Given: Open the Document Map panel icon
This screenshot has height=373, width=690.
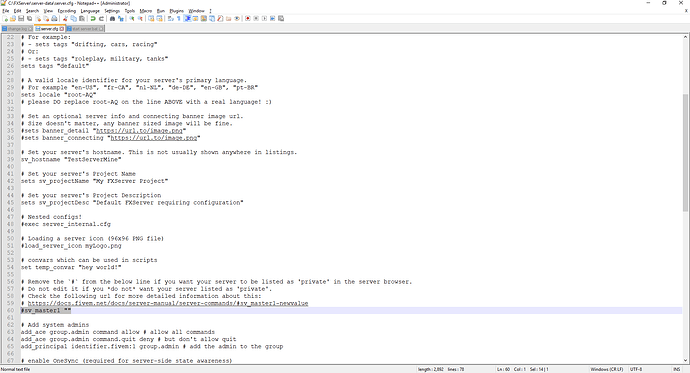Looking at the screenshot, I should (204, 18).
